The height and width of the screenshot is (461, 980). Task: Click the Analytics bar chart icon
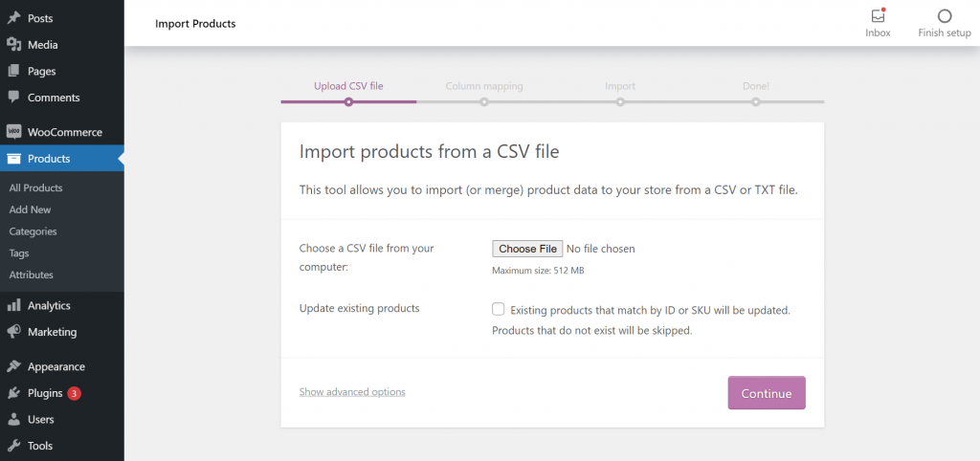14,306
